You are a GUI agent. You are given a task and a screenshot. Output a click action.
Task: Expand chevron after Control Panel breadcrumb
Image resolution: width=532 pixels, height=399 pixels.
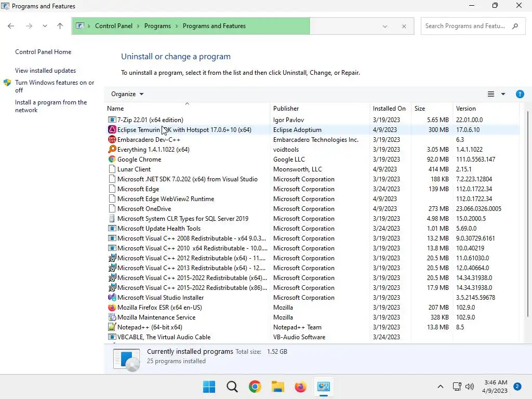coord(138,26)
